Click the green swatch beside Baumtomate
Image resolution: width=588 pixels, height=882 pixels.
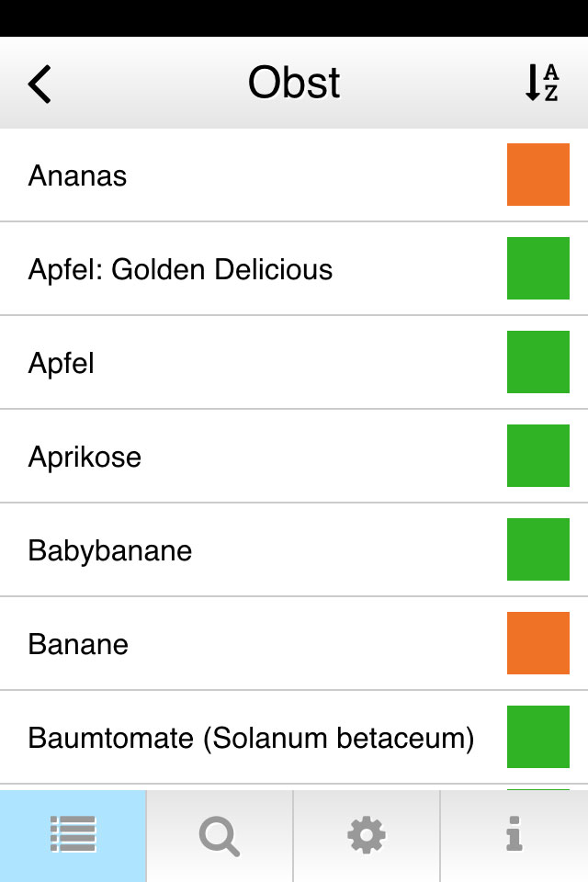coord(537,737)
